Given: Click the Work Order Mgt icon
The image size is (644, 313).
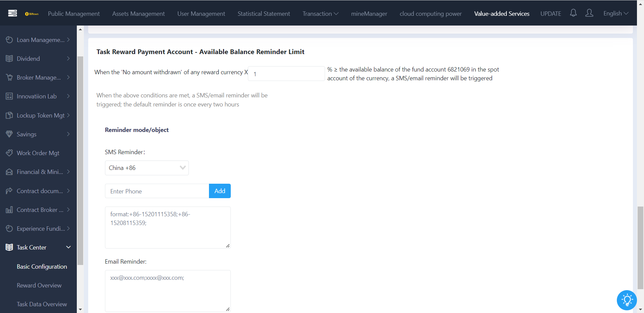Looking at the screenshot, I should (9, 153).
